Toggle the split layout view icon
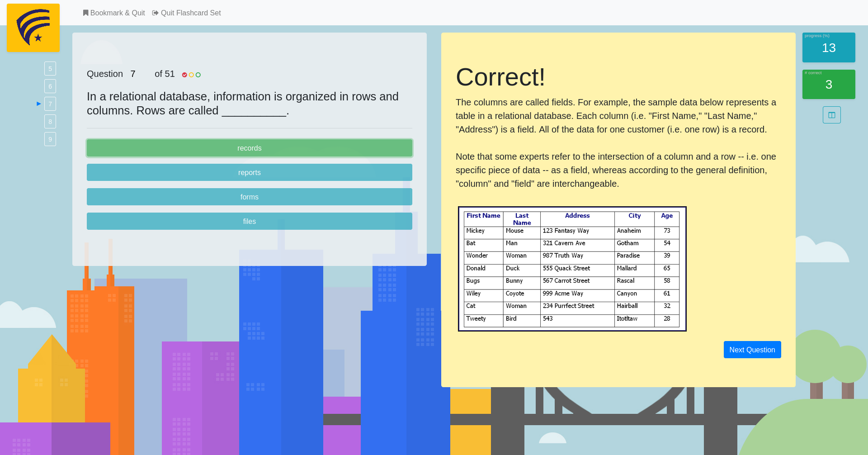Viewport: 868px width, 455px height. 832,115
